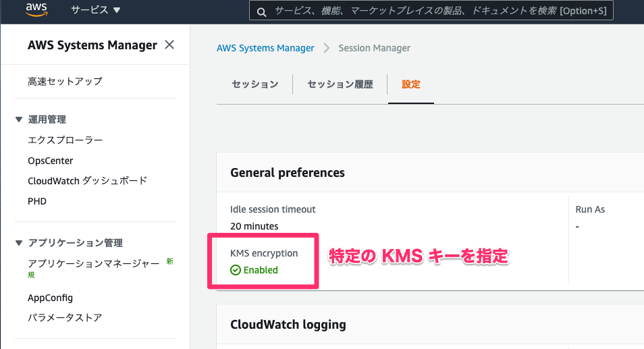Open アプリケーションマネージャー in the sidebar
This screenshot has width=644, height=349.
click(94, 263)
